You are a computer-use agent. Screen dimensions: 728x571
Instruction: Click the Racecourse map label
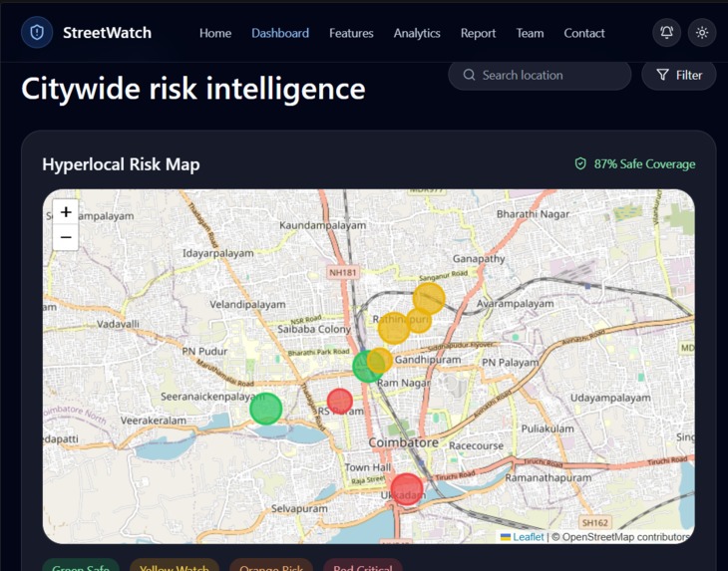click(x=477, y=445)
